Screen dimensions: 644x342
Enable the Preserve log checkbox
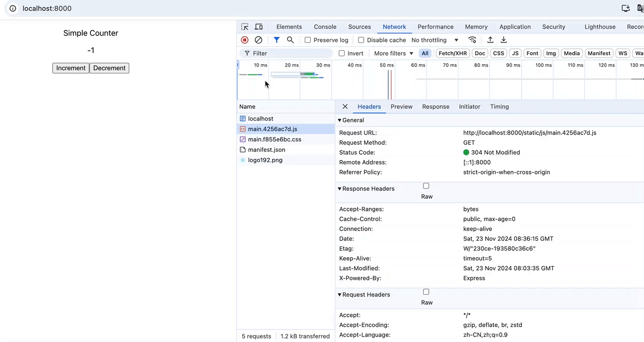308,40
